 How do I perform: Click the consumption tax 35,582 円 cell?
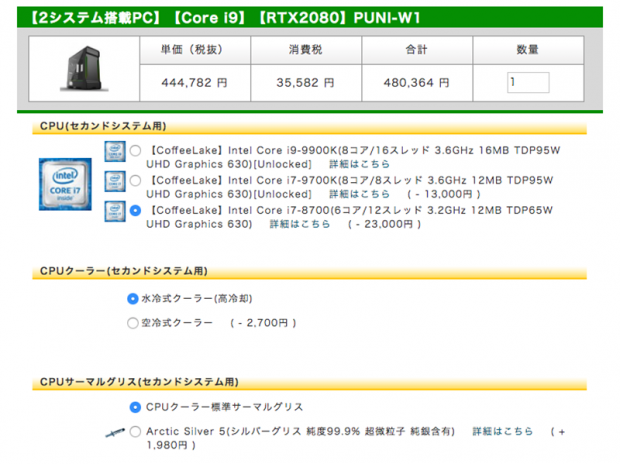306,83
